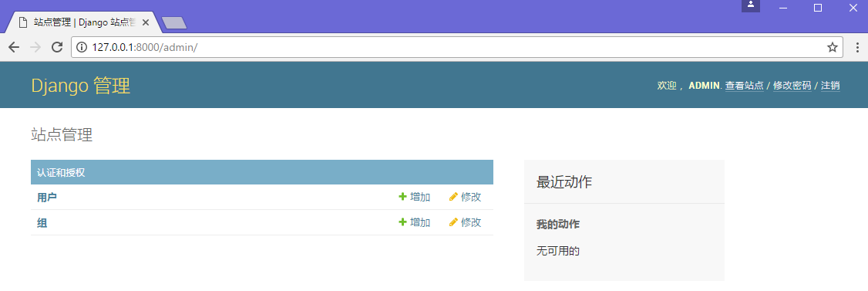Click the 站点管理 page heading
The width and height of the screenshot is (868, 291).
tap(62, 134)
